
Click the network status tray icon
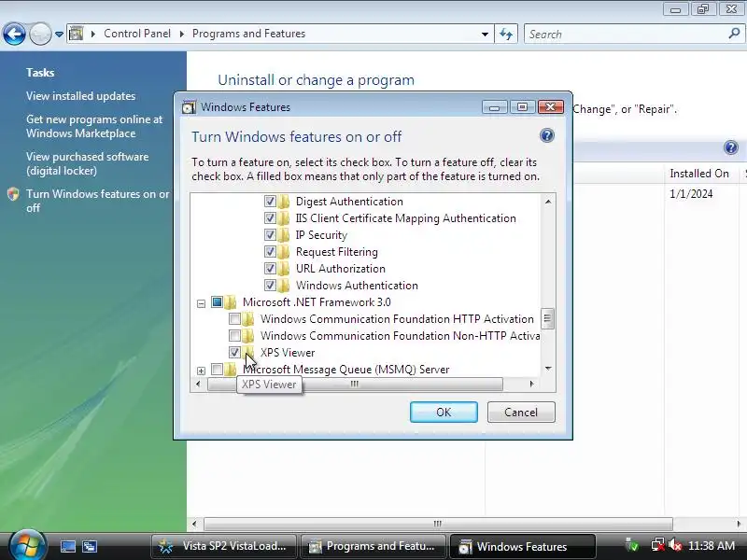(x=657, y=545)
